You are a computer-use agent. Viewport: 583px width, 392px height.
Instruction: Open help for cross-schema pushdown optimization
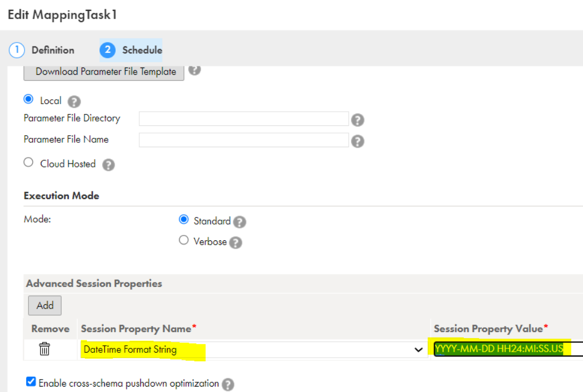228,384
